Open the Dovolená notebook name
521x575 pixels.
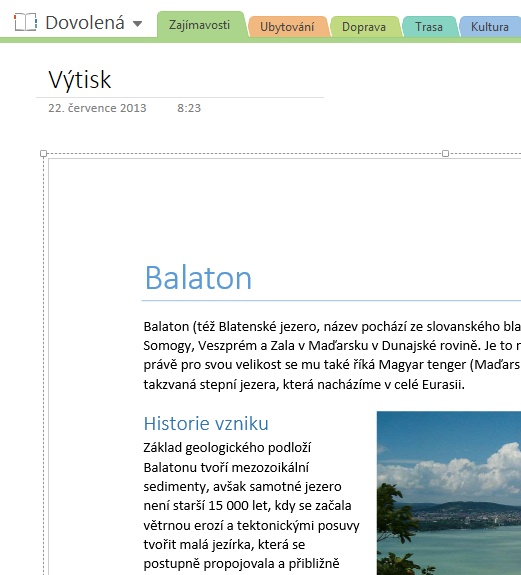85,23
